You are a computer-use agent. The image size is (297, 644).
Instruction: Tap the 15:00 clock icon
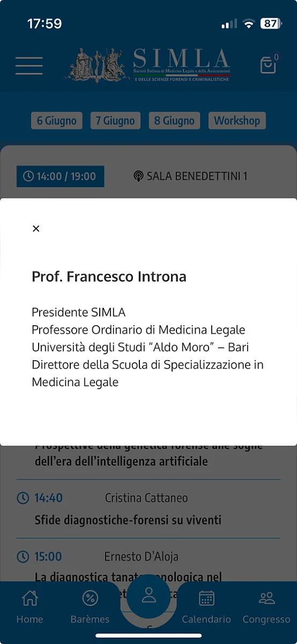[23, 557]
